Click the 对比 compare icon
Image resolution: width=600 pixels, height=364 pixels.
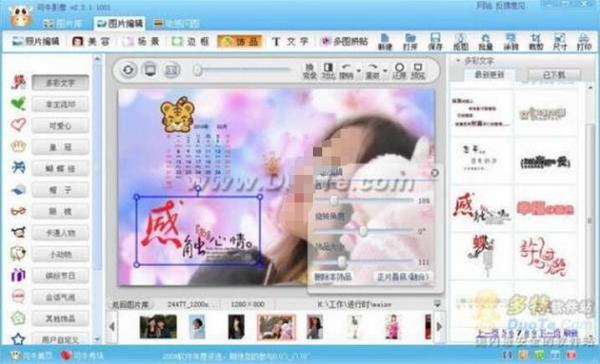coord(328,71)
